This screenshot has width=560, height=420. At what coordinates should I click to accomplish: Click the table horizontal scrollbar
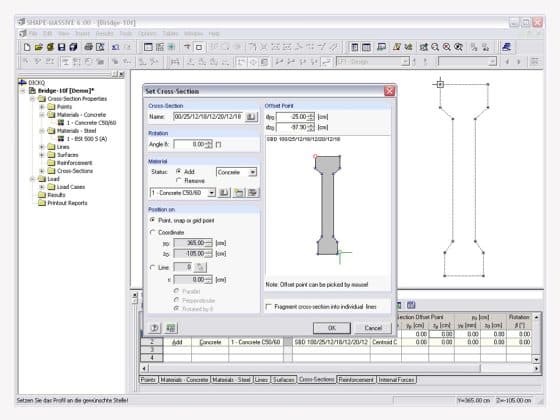314,368
